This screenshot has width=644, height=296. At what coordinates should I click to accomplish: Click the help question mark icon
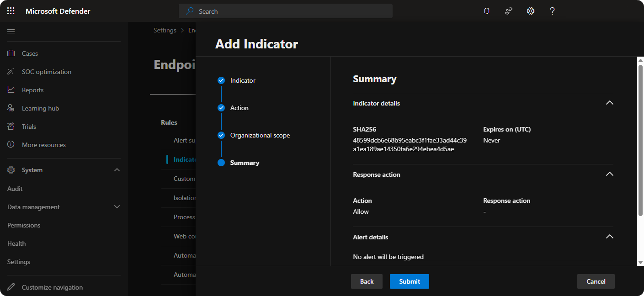[x=552, y=11]
